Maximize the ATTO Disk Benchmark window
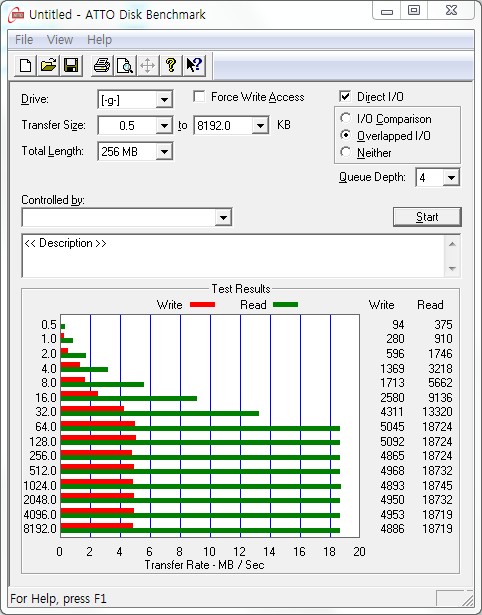The width and height of the screenshot is (482, 615). (414, 11)
